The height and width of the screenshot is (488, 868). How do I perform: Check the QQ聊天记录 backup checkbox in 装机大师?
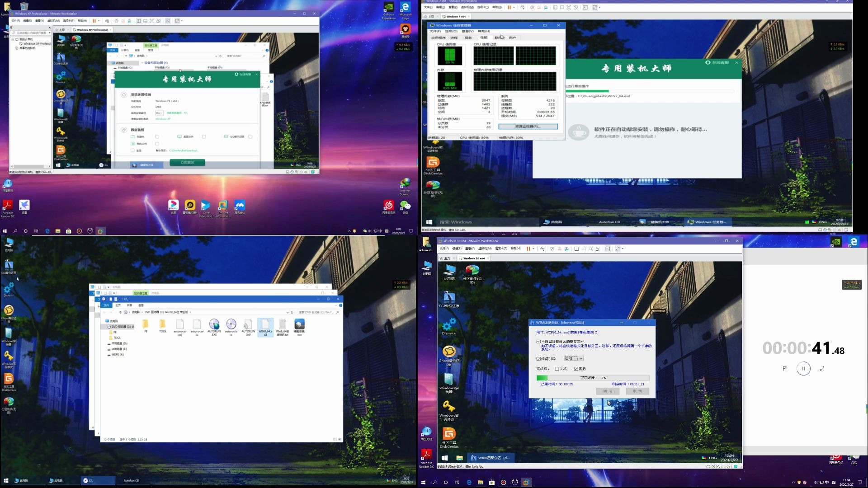[250, 136]
